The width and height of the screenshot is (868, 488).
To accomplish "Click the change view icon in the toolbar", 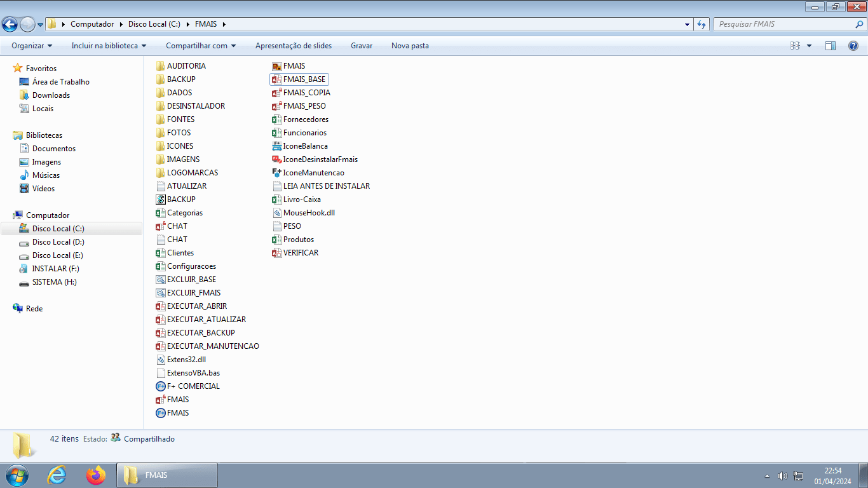I will coord(795,46).
